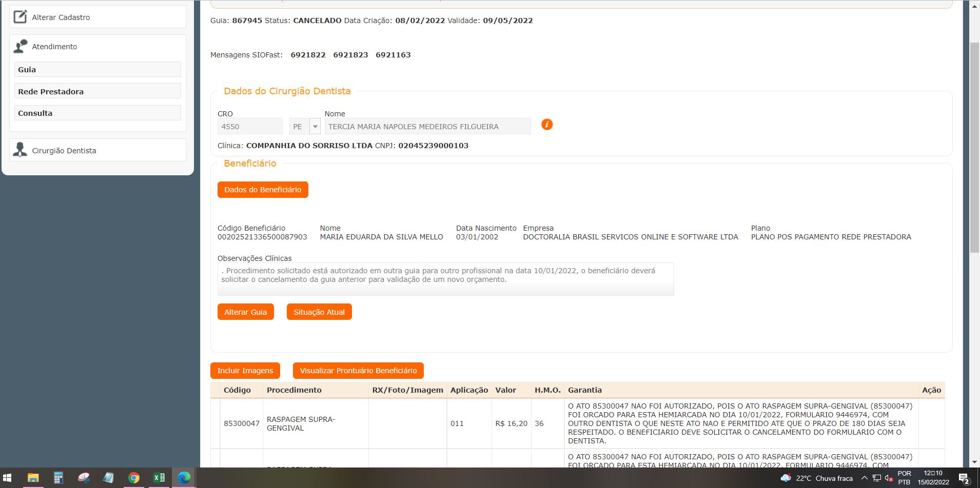Click the RX/Foto/Imagem column header

[x=407, y=390]
